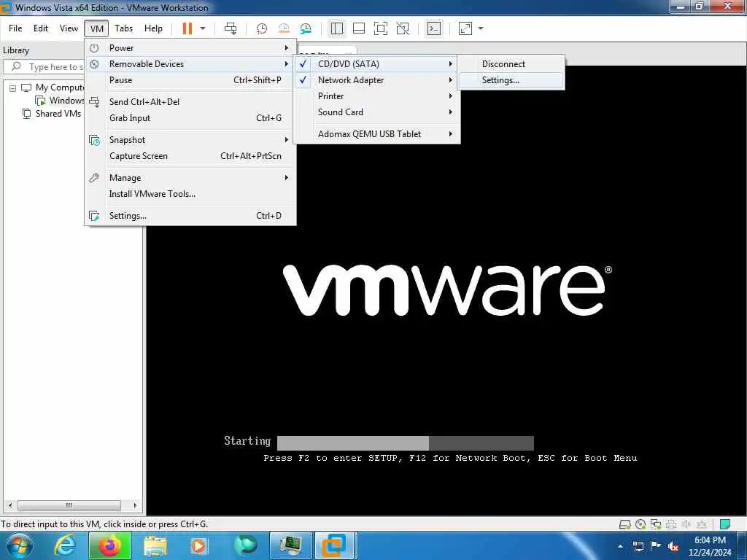Open the Edit menu
This screenshot has width=747, height=560.
pyautogui.click(x=41, y=28)
